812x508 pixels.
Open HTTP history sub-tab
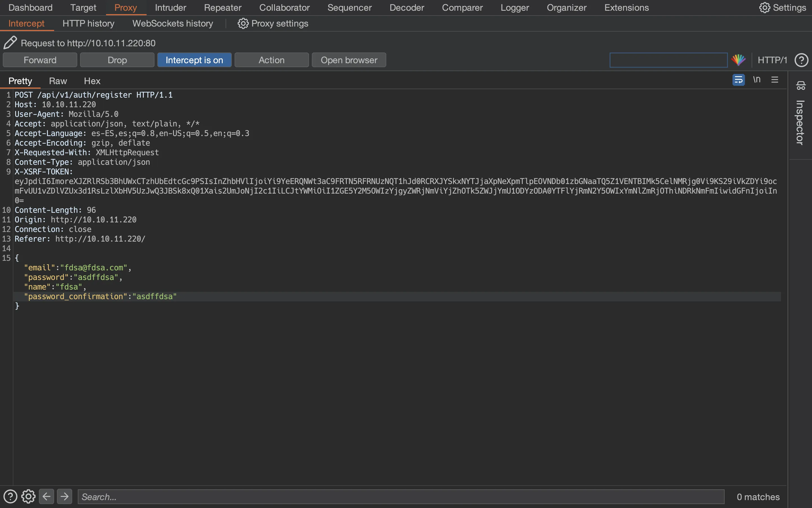tap(89, 23)
